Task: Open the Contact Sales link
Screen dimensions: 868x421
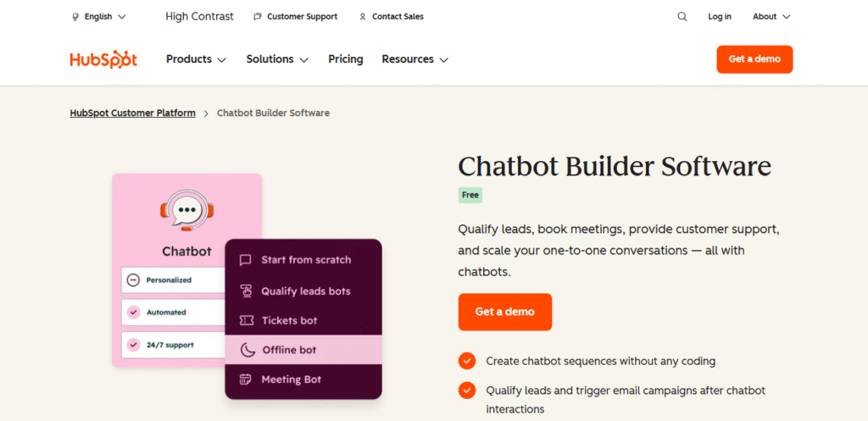Action: tap(391, 17)
